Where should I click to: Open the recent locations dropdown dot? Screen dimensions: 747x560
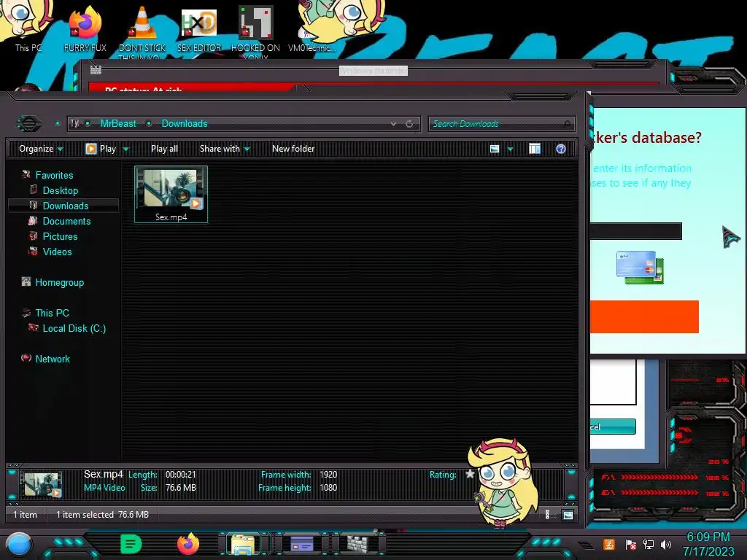[x=58, y=124]
